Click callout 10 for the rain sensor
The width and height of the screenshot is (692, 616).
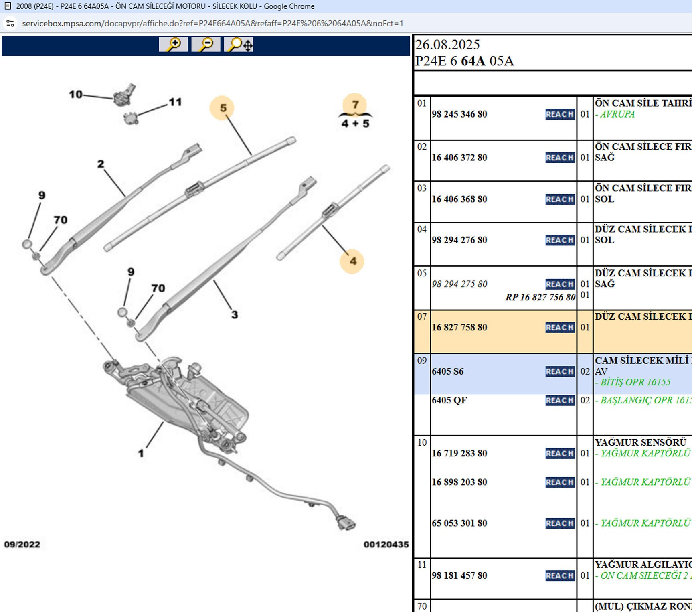(75, 95)
